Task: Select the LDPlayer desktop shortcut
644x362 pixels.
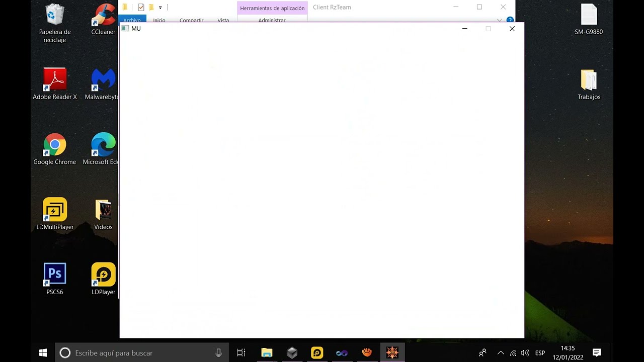Action: pos(103,279)
